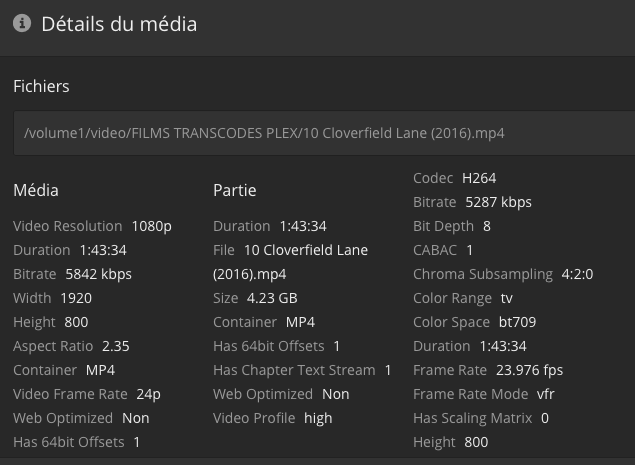Click the File 10 Cloverfield Lane name
This screenshot has height=465, width=635.
[304, 250]
